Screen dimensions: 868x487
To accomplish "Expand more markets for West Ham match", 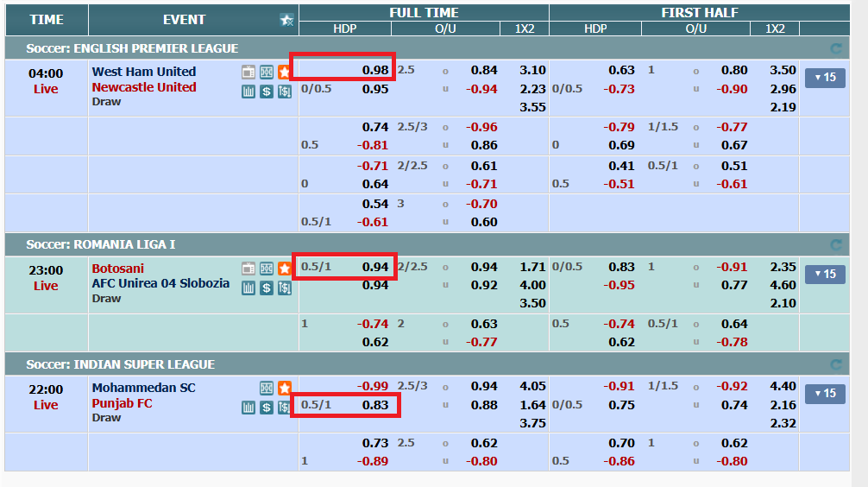I will click(x=825, y=78).
